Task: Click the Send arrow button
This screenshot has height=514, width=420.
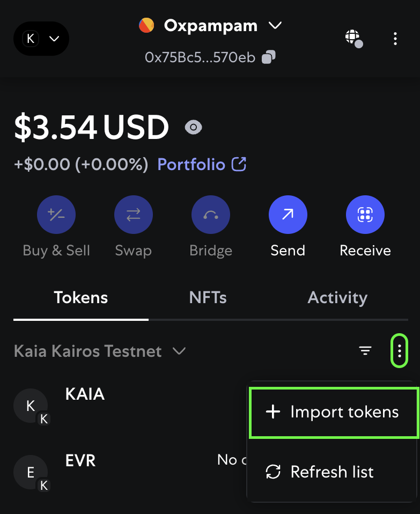Action: [x=288, y=215]
